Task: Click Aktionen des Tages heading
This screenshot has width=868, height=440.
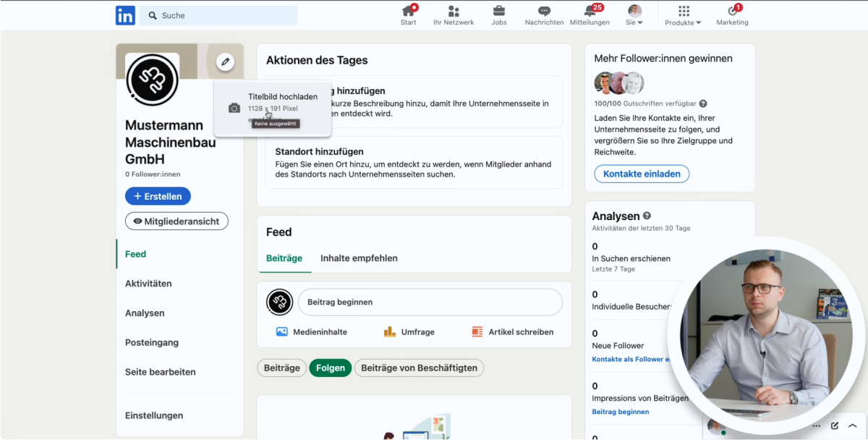Action: click(x=317, y=61)
